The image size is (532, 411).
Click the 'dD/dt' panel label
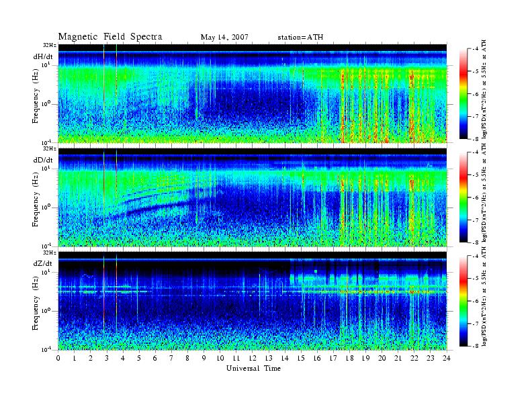pos(43,160)
